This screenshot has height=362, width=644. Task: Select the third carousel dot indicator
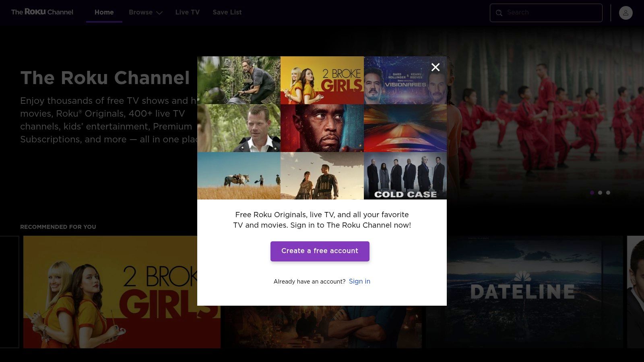[x=608, y=193]
